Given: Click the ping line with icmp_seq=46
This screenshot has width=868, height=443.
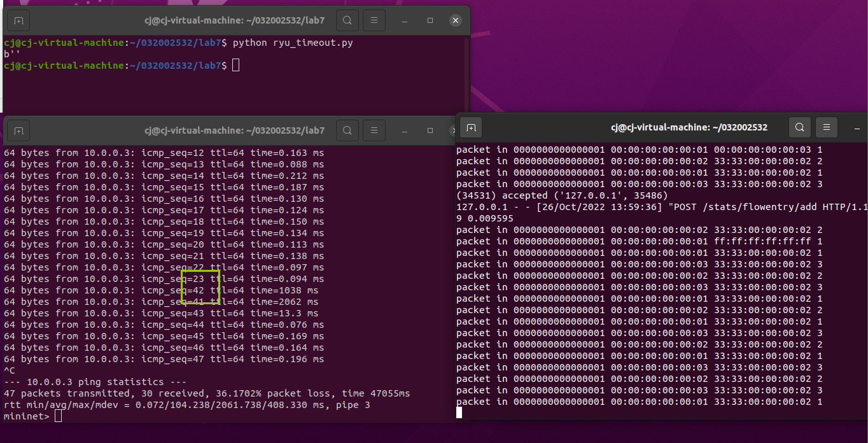Looking at the screenshot, I should point(164,348).
